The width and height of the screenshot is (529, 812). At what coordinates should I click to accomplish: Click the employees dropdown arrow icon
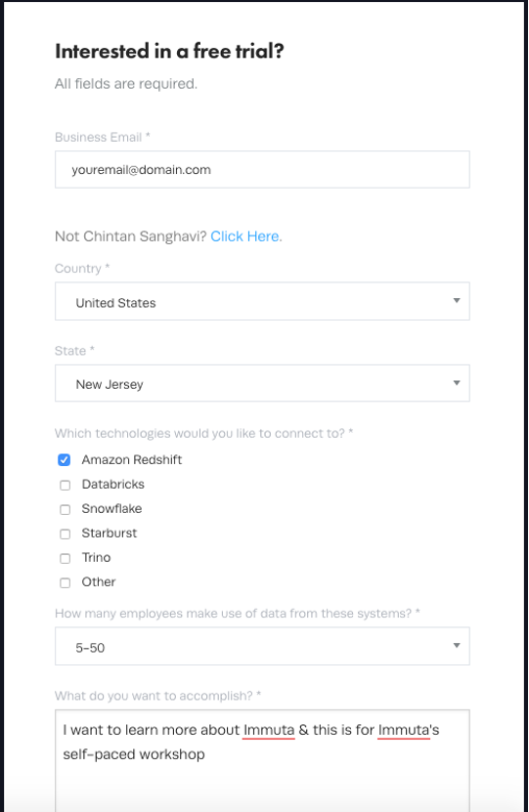pyautogui.click(x=457, y=646)
